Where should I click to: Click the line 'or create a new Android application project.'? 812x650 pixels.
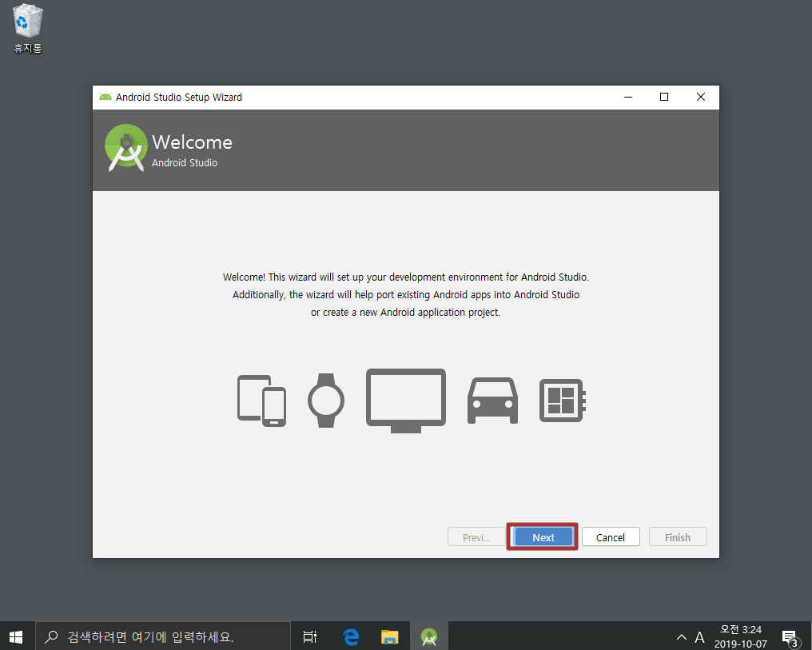[405, 313]
